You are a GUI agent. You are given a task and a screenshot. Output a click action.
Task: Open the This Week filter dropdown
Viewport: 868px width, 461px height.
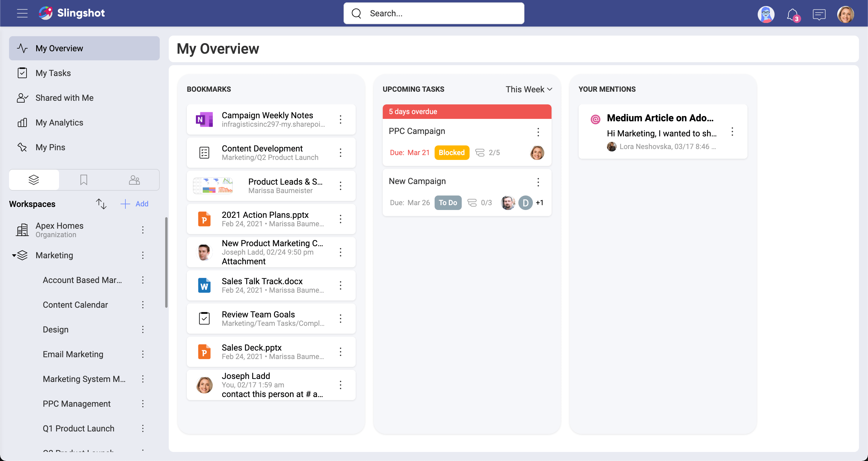pos(528,89)
